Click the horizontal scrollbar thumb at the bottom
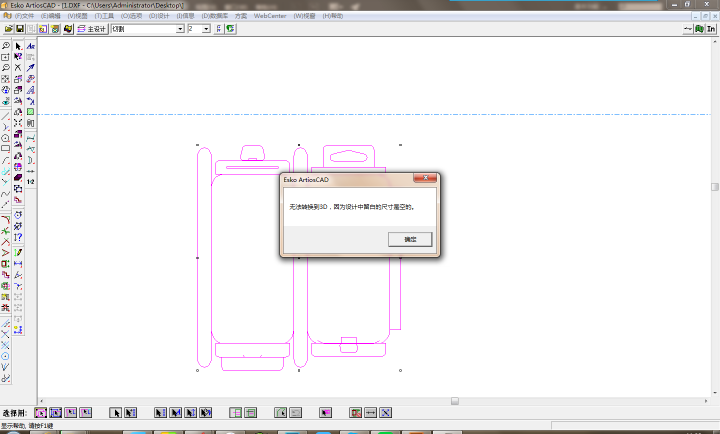Viewport: 720px width, 434px height. 455,400
